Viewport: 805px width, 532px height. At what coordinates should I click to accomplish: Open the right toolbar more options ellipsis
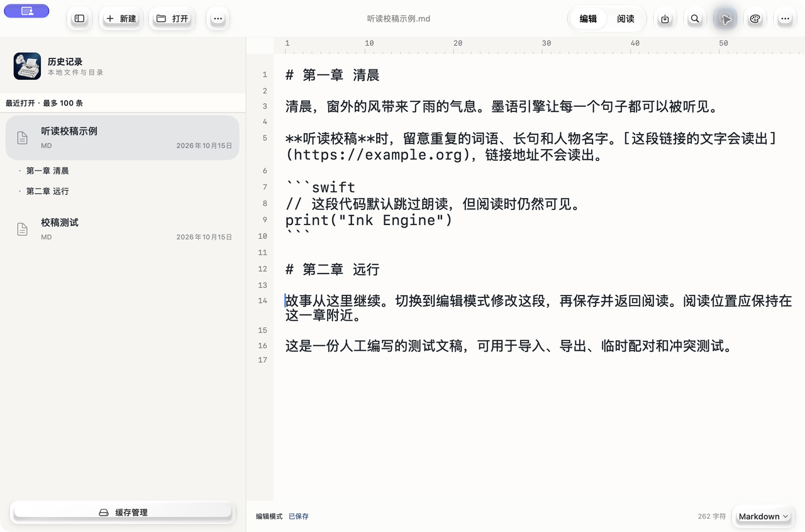[x=785, y=19]
